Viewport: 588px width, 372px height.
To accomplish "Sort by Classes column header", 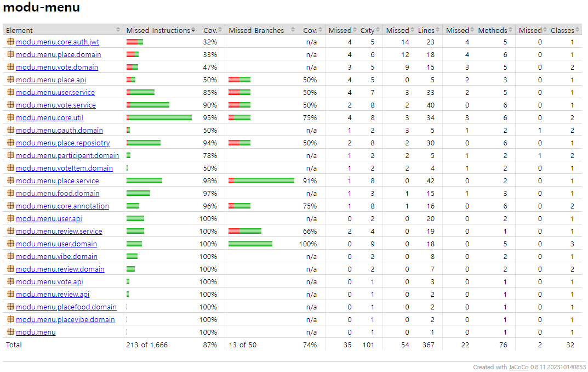I will point(564,30).
